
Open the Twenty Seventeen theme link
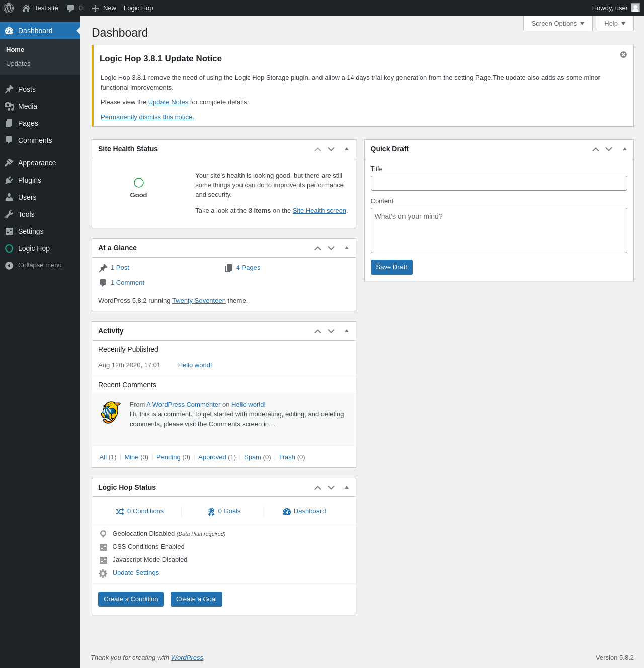point(199,301)
